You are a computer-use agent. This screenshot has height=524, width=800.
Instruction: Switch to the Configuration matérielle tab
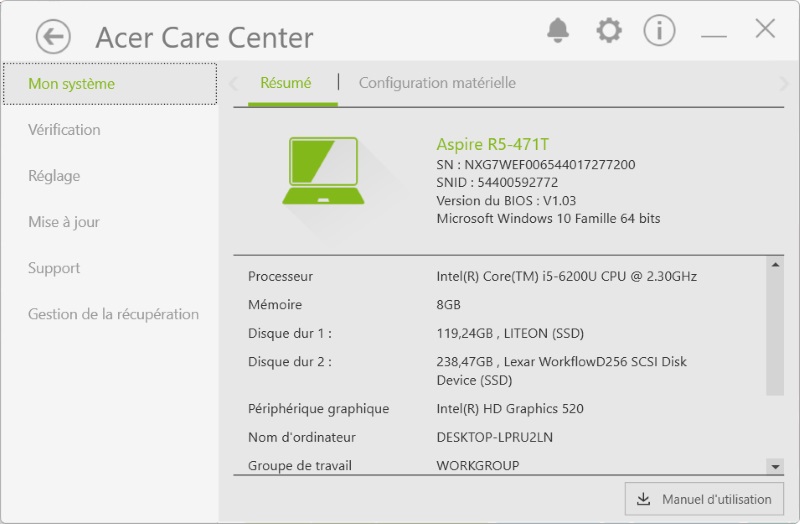point(437,83)
